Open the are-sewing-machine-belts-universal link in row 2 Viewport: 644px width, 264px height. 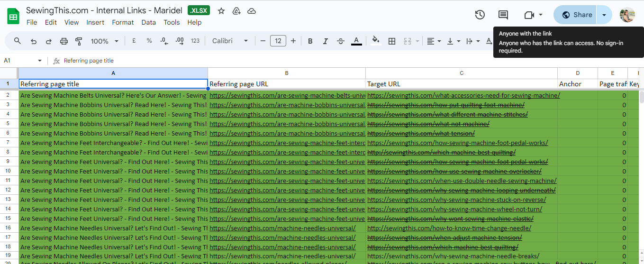[287, 95]
